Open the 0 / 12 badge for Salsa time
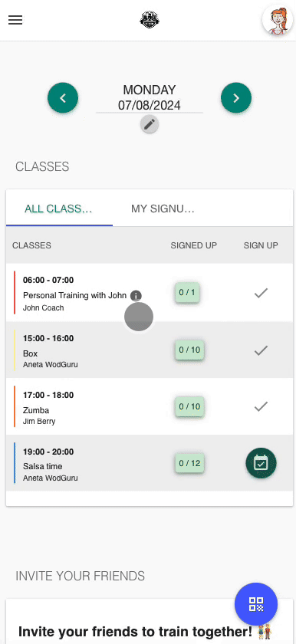The height and width of the screenshot is (644, 296). (189, 463)
